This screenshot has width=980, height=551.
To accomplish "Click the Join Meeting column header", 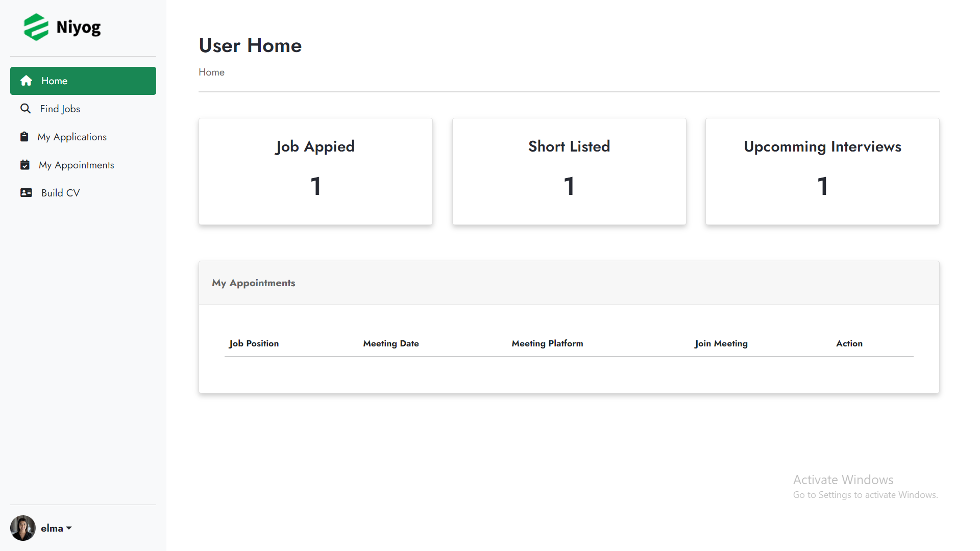I will click(x=721, y=344).
